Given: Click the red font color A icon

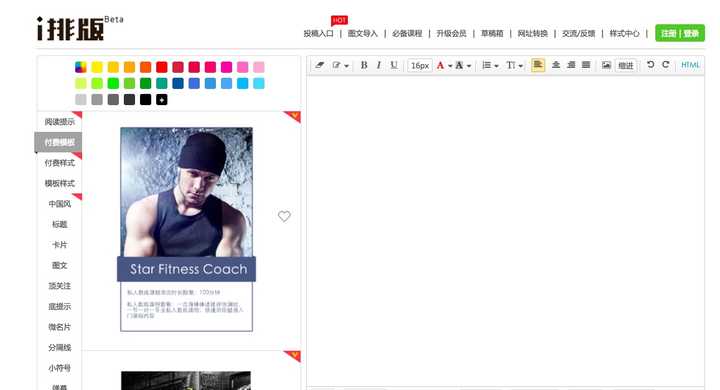Looking at the screenshot, I should coord(440,65).
